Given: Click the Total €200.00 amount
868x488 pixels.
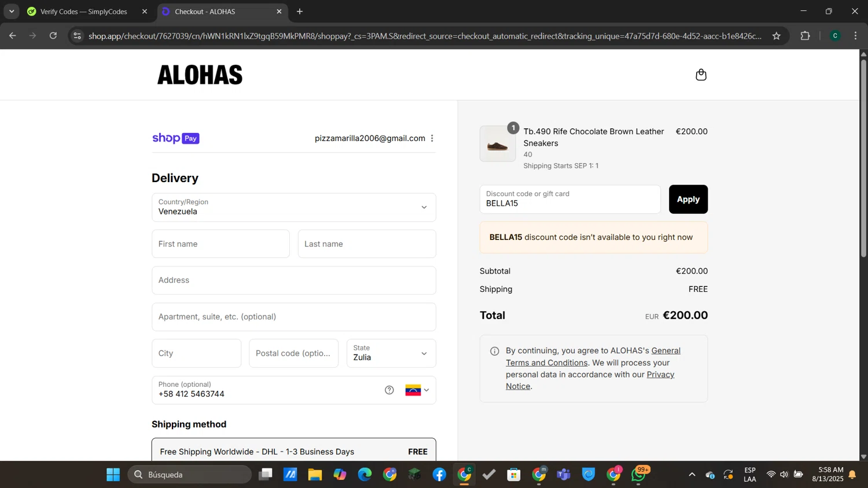Looking at the screenshot, I should tap(685, 315).
